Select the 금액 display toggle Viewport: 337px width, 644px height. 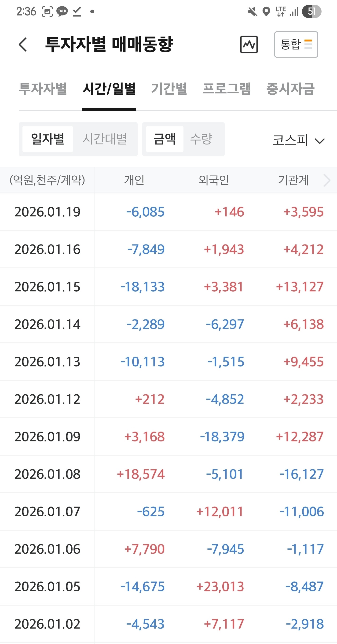(x=165, y=139)
